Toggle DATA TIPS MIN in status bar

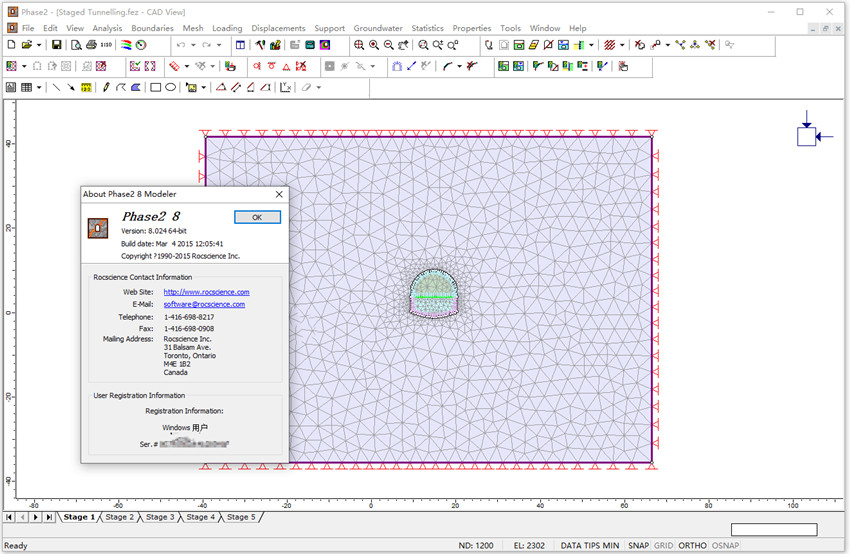coord(590,545)
